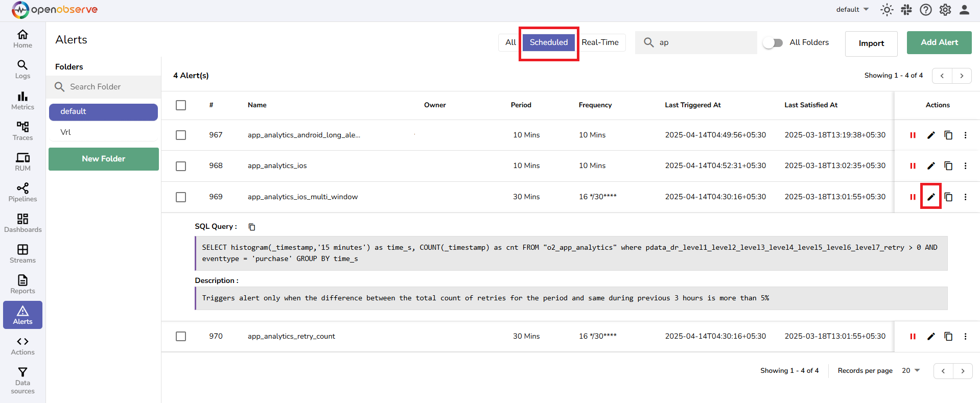The height and width of the screenshot is (403, 980).
Task: Open more options for alert 970
Action: coord(965,336)
